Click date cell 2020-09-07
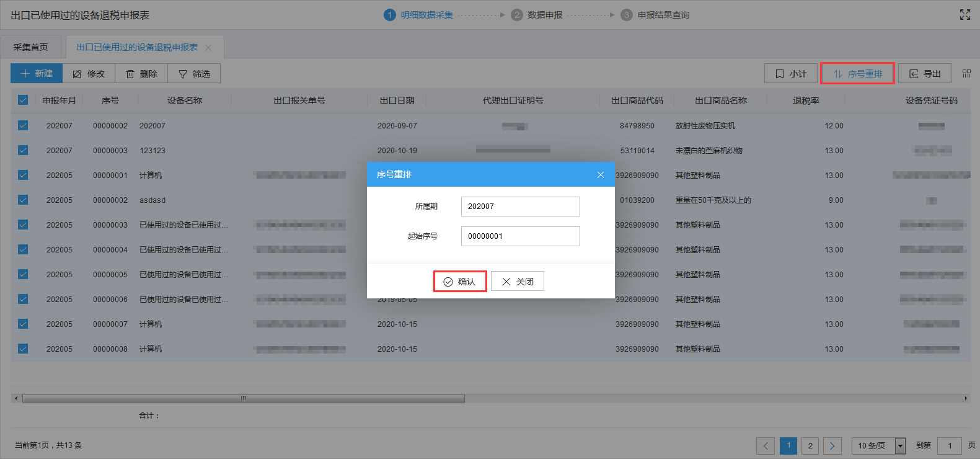The width and height of the screenshot is (980, 459). [x=397, y=126]
